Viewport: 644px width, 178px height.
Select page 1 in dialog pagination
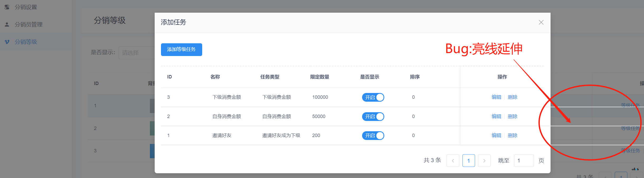[x=469, y=161]
